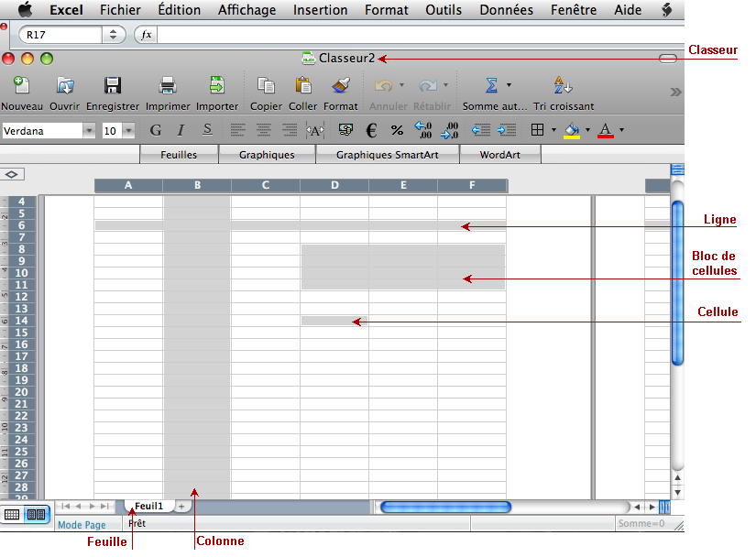Viewport: 756px width, 557px height.
Task: Switch to page layout view icon
Action: (x=36, y=515)
